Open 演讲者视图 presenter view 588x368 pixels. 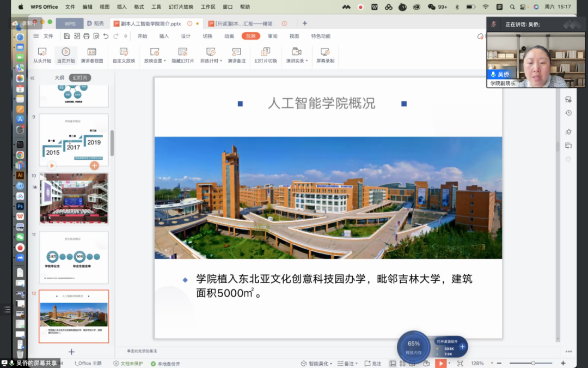[91, 52]
